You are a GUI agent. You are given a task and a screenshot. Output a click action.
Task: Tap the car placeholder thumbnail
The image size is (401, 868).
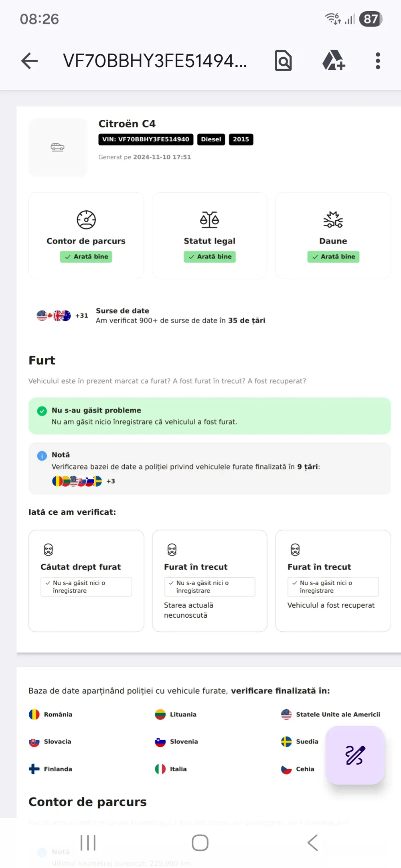coord(58,147)
